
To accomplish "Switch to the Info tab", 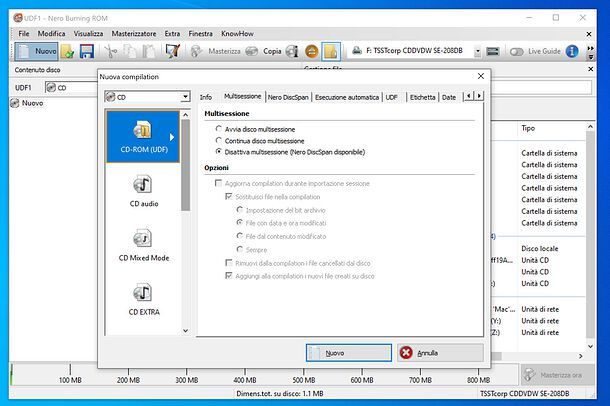I will pos(206,97).
